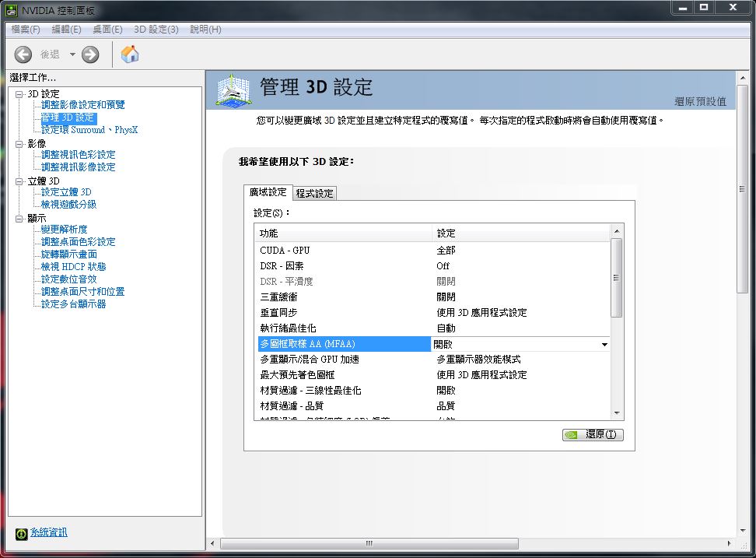The image size is (756, 558).
Task: Select the 材質過濾 - 品質 row
Action: click(x=432, y=406)
